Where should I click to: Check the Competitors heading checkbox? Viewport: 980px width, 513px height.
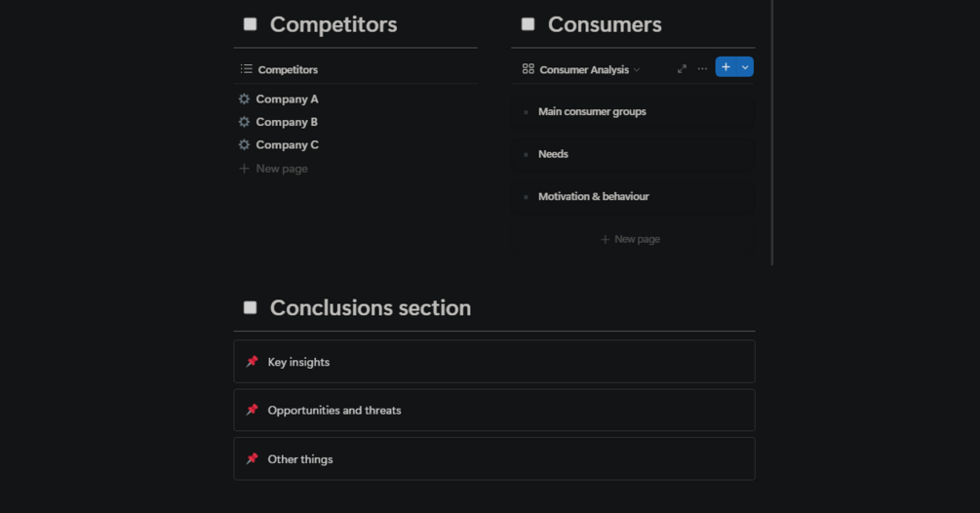tap(251, 24)
